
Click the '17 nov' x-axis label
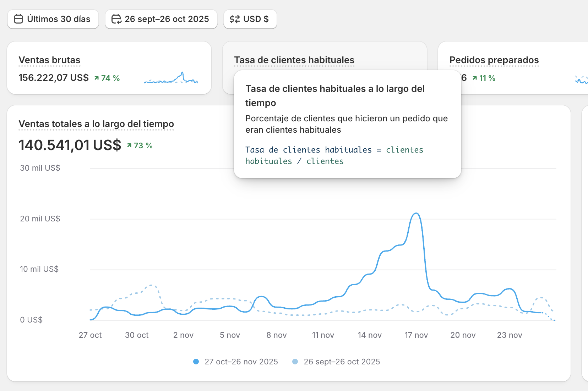click(x=416, y=335)
